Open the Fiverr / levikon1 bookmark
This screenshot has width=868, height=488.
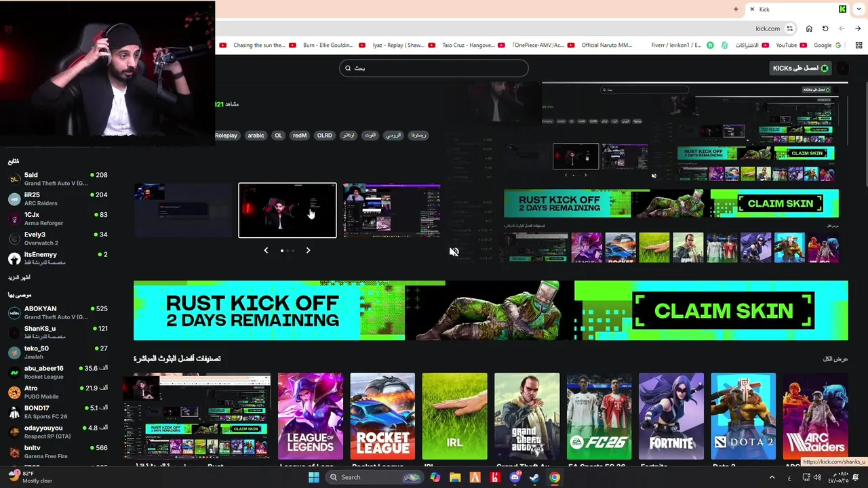(682, 45)
